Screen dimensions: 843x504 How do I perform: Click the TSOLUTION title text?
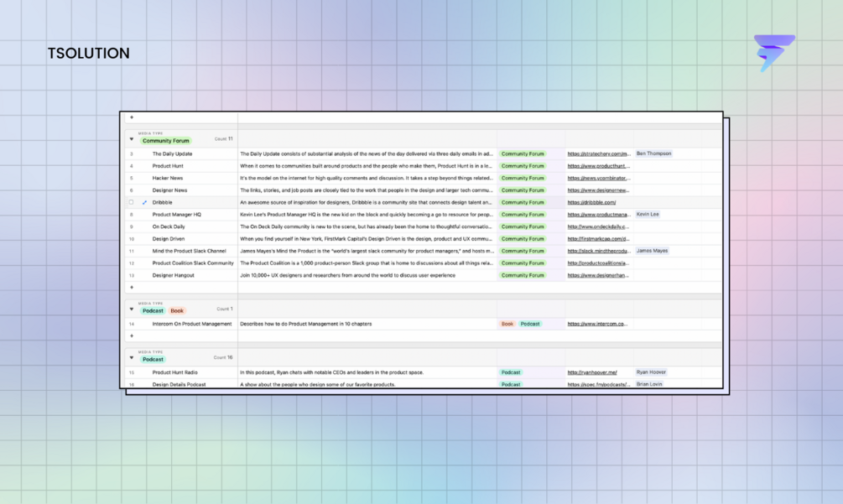[89, 53]
